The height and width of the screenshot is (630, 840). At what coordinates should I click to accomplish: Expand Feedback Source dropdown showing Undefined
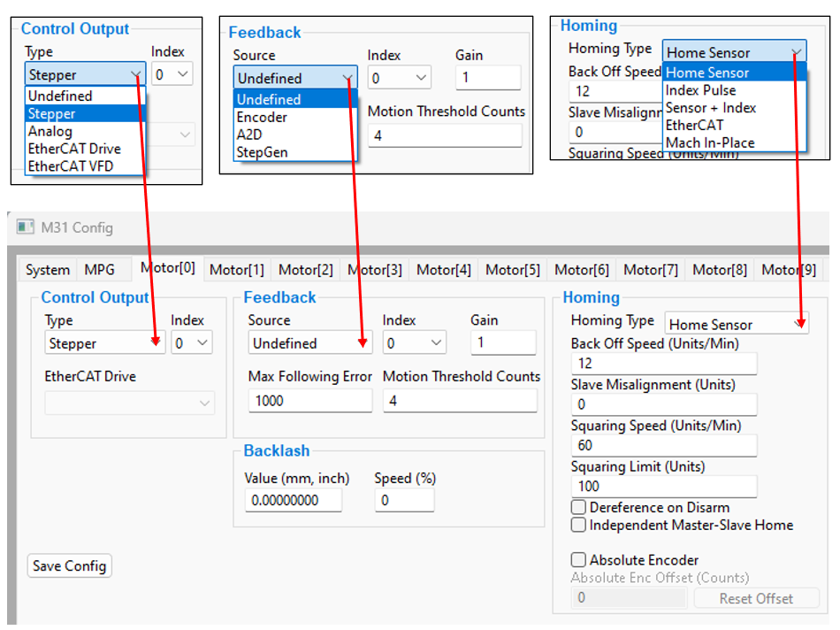309,343
